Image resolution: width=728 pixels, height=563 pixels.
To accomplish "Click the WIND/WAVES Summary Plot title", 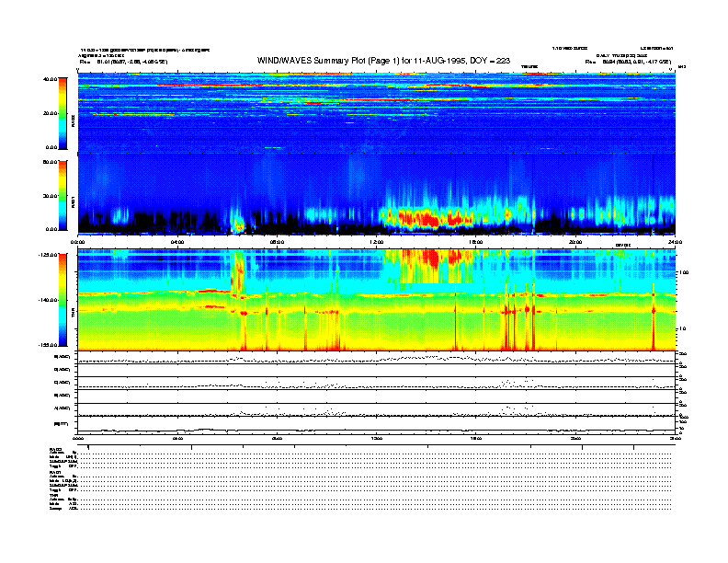I will [x=383, y=61].
